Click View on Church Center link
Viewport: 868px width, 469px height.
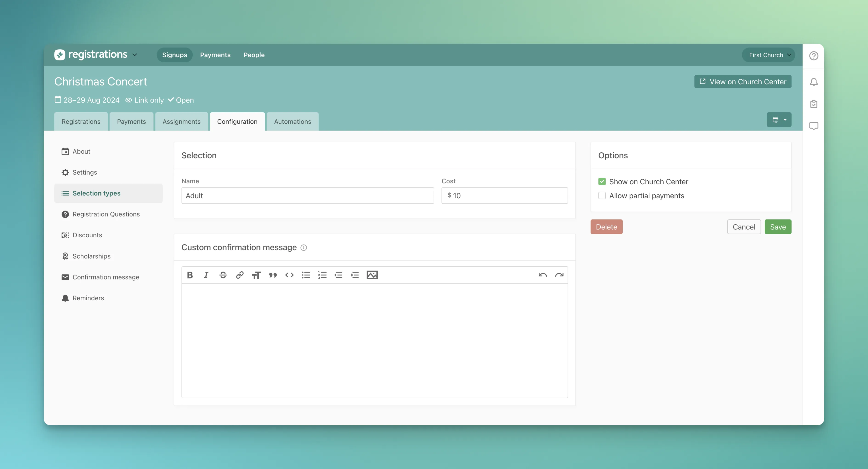(743, 82)
